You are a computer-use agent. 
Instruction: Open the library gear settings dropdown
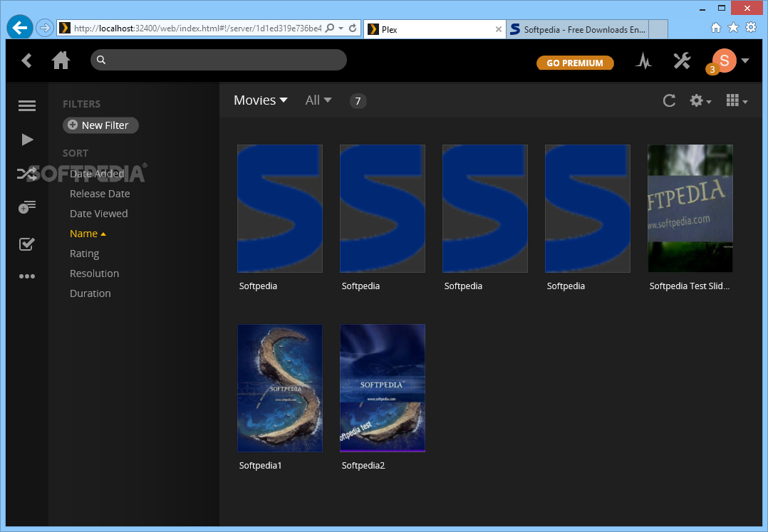[700, 101]
